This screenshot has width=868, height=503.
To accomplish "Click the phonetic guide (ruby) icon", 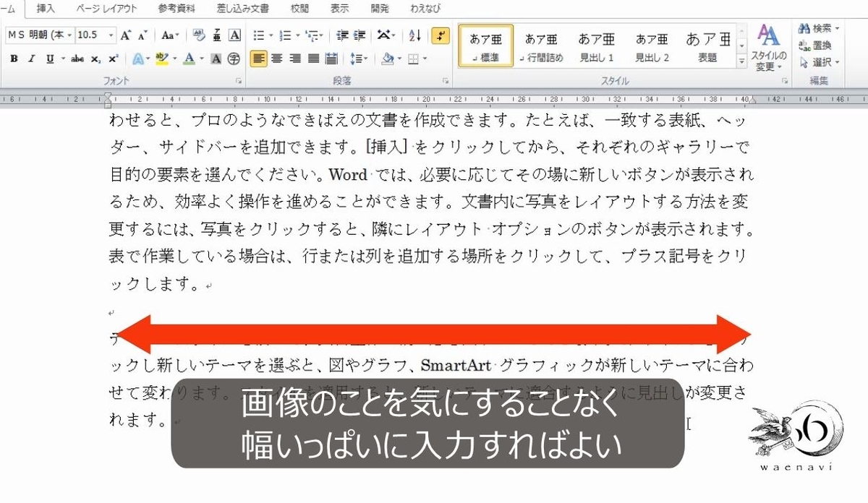I will pos(217,35).
